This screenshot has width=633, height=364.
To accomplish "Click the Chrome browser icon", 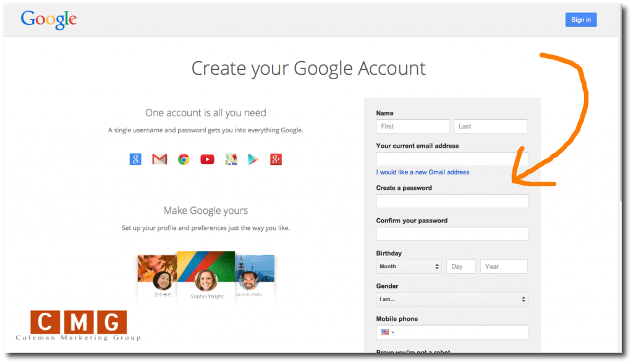I will pyautogui.click(x=184, y=159).
